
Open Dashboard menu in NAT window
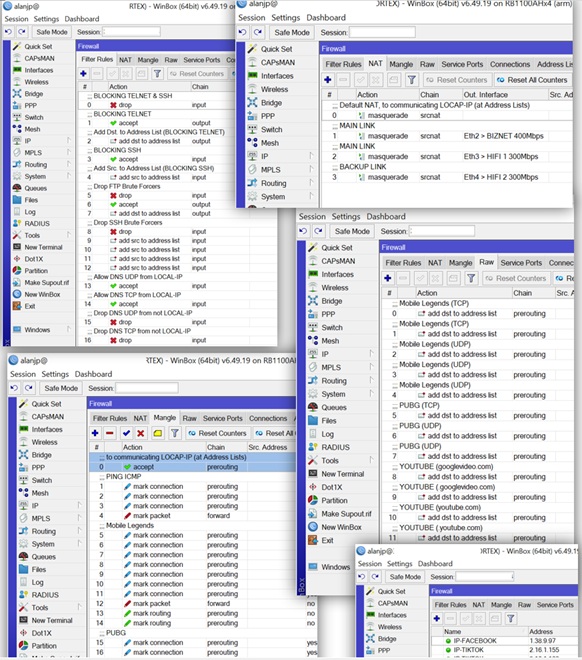326,18
